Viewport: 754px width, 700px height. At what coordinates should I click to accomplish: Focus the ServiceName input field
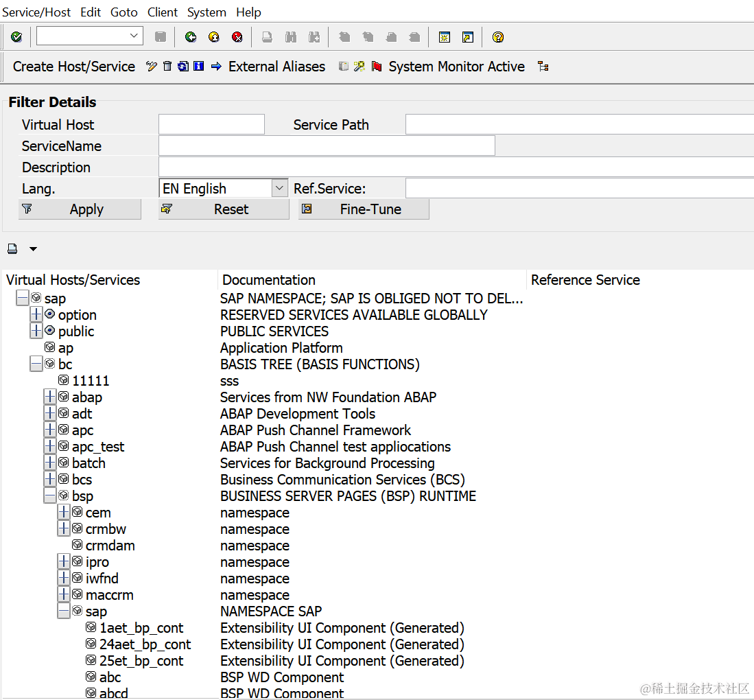point(327,145)
